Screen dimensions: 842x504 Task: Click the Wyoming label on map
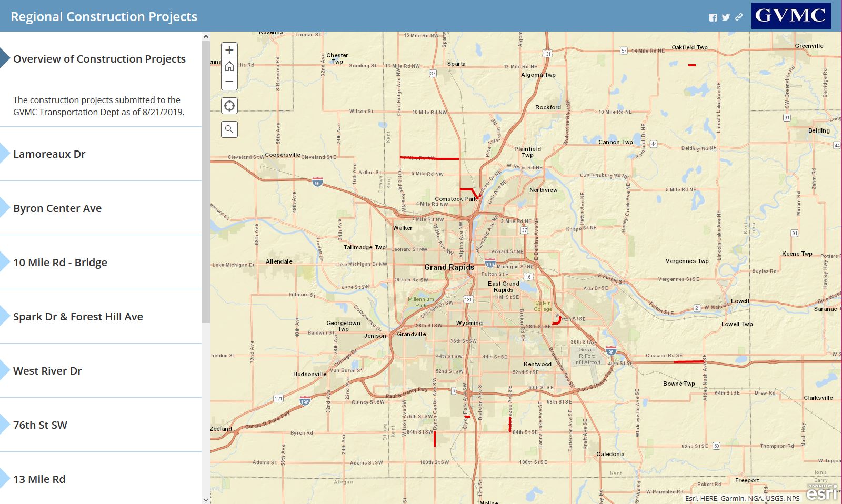[469, 323]
